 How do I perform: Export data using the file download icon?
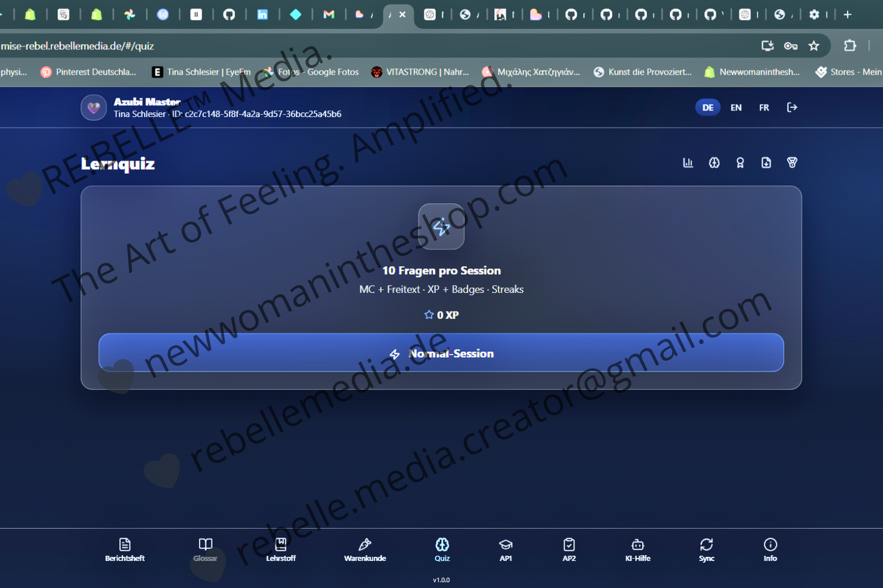pyautogui.click(x=766, y=162)
